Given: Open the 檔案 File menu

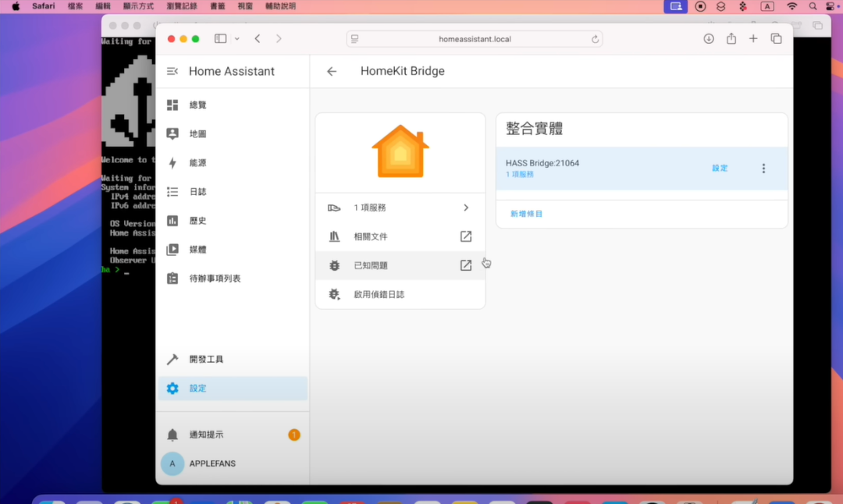Looking at the screenshot, I should (x=75, y=6).
